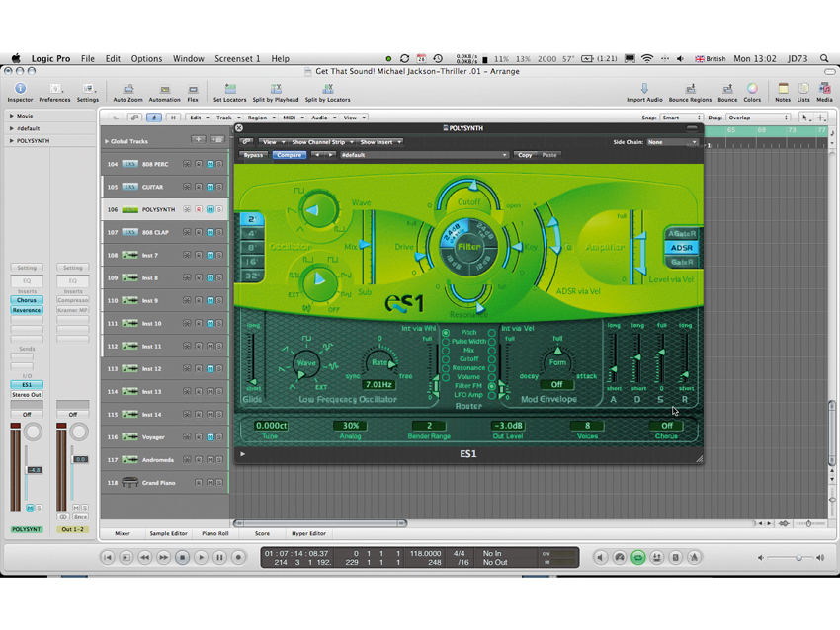Click the Stereo Out output slot
840x630 pixels.
point(27,395)
